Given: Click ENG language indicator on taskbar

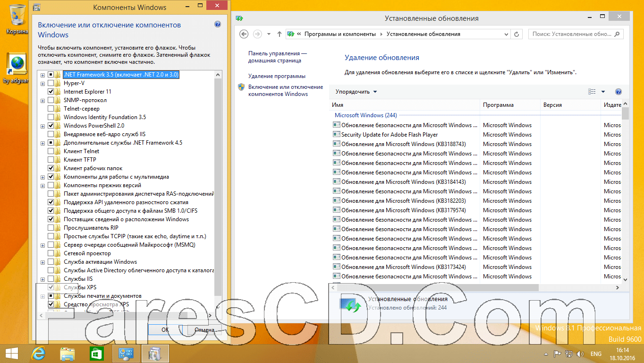Looking at the screenshot, I should [x=596, y=354].
